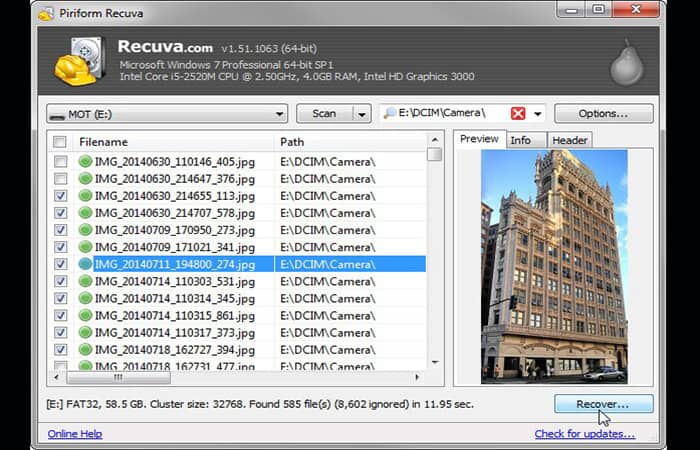Click the file list scroll down arrow
The image size is (700, 450).
pos(435,362)
